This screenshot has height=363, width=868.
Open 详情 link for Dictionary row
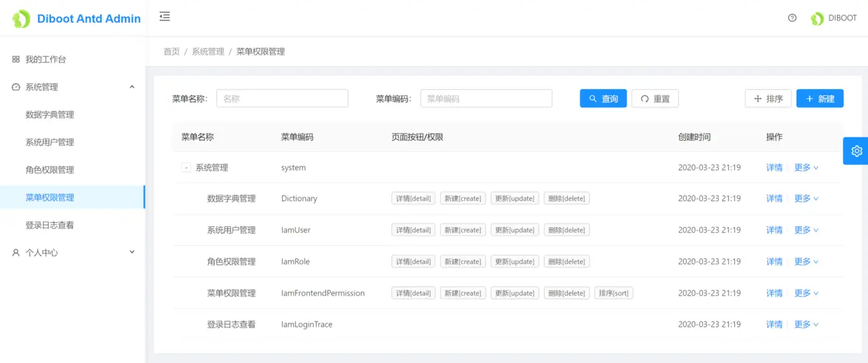(774, 198)
